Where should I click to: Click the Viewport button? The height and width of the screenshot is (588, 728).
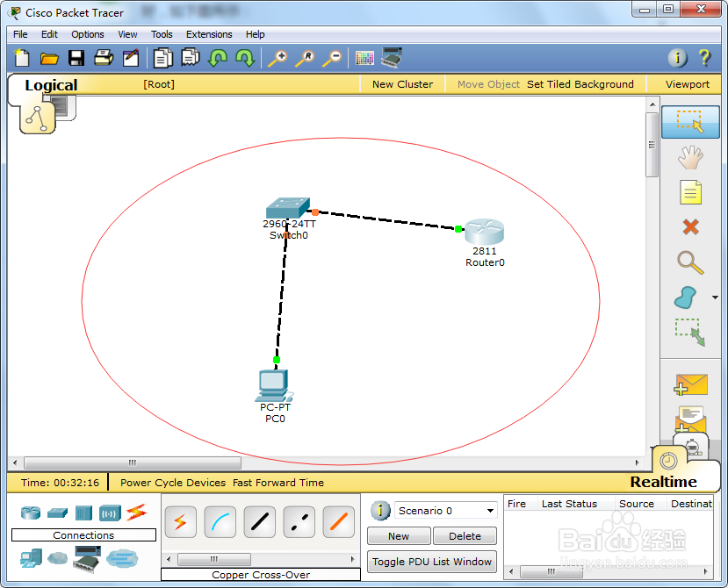687,84
